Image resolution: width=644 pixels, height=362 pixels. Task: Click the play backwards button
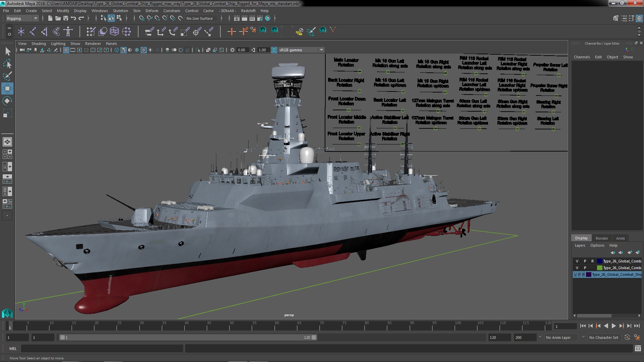(606, 326)
